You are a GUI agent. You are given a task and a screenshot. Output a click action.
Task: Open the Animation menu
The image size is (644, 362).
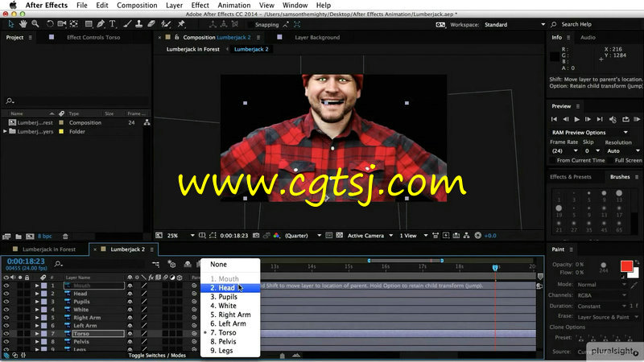234,6
